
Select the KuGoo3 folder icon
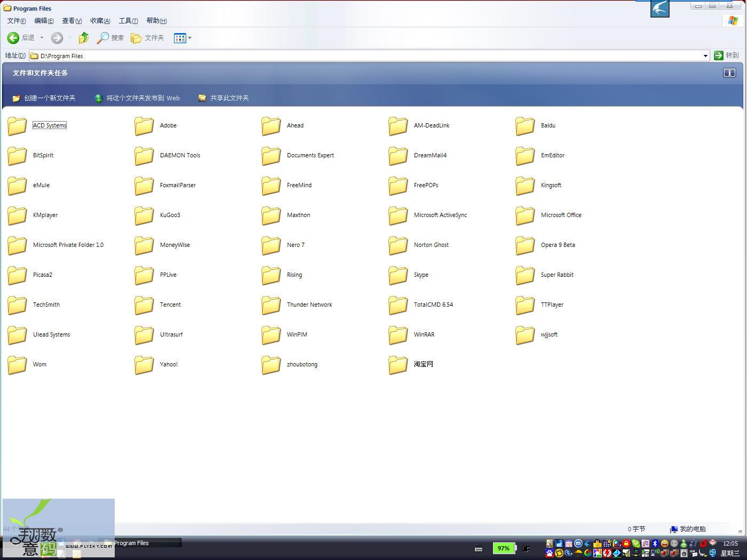(x=144, y=215)
